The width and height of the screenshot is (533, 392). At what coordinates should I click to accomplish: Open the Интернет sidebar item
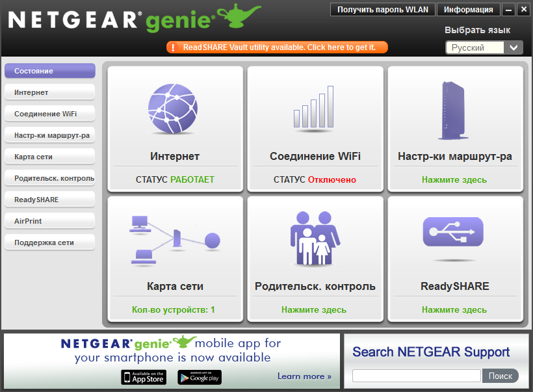tap(50, 92)
